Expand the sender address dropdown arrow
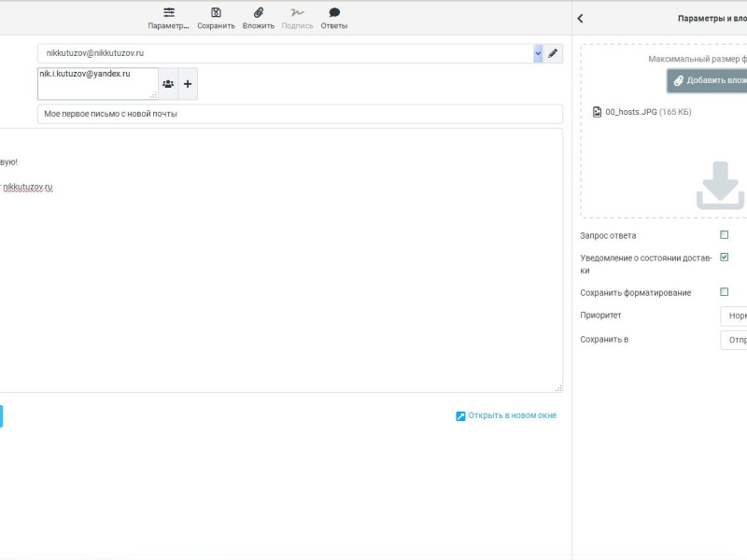Image resolution: width=747 pixels, height=560 pixels. (x=538, y=53)
